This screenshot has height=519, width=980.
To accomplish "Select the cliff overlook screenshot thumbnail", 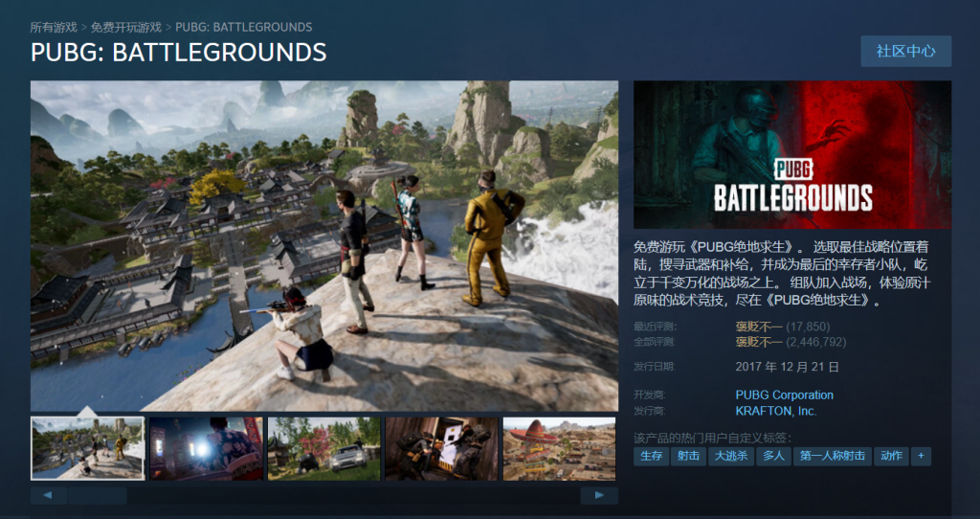I will 87,449.
